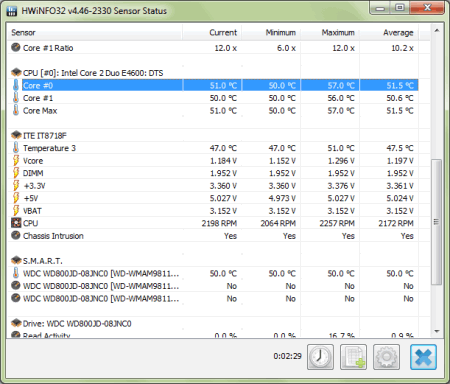Click round icon beside Chassis Intrusion

(x=16, y=235)
